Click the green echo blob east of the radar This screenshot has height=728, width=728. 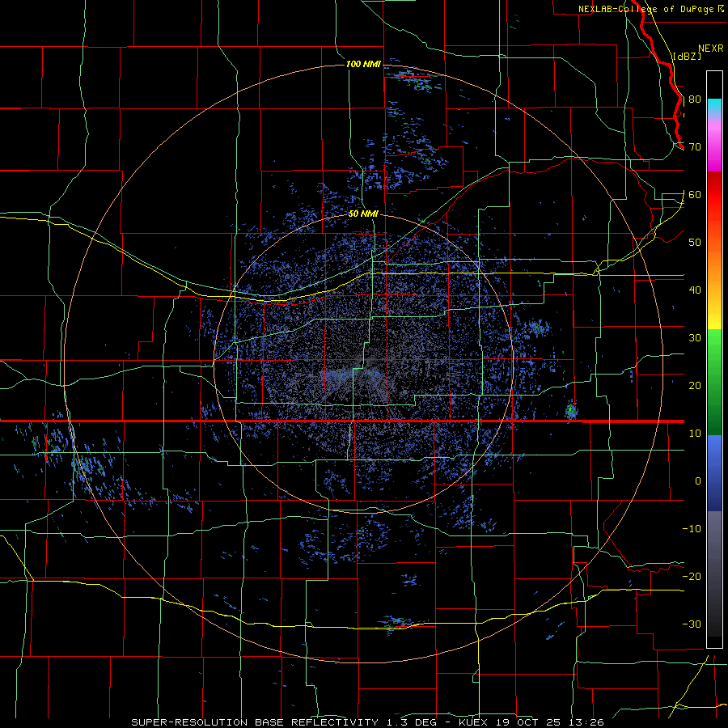[570, 410]
